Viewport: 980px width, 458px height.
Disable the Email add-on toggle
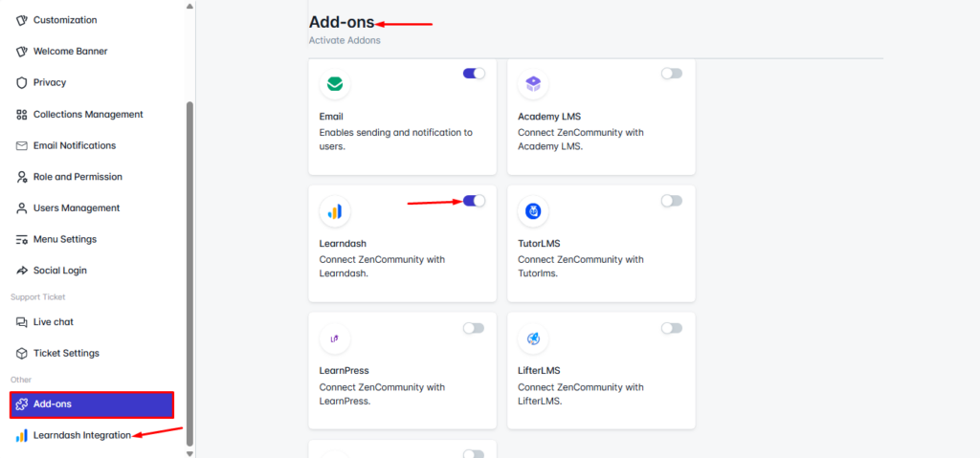[x=474, y=73]
